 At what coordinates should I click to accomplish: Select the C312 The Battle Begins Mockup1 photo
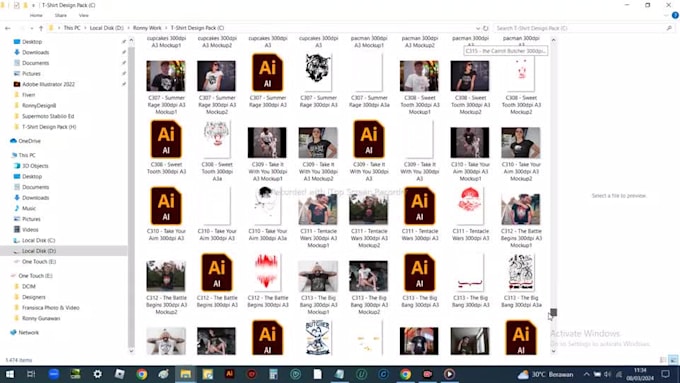[x=521, y=210]
